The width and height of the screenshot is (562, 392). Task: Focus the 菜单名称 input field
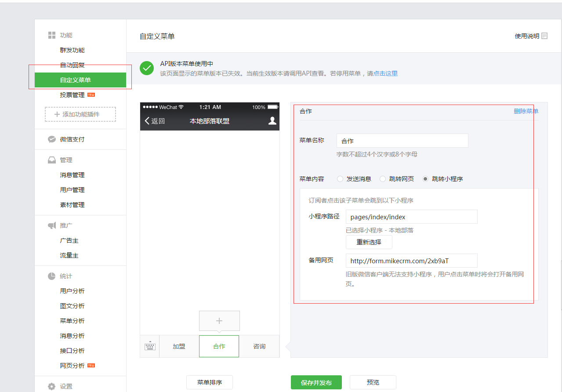click(x=402, y=141)
